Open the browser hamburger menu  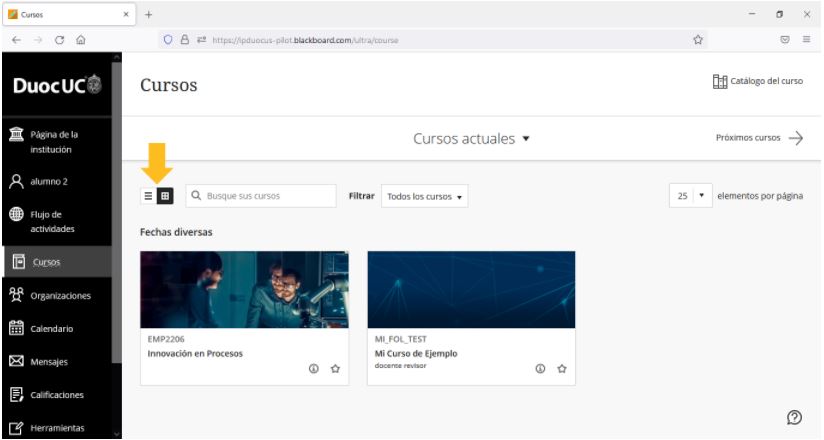click(x=806, y=40)
